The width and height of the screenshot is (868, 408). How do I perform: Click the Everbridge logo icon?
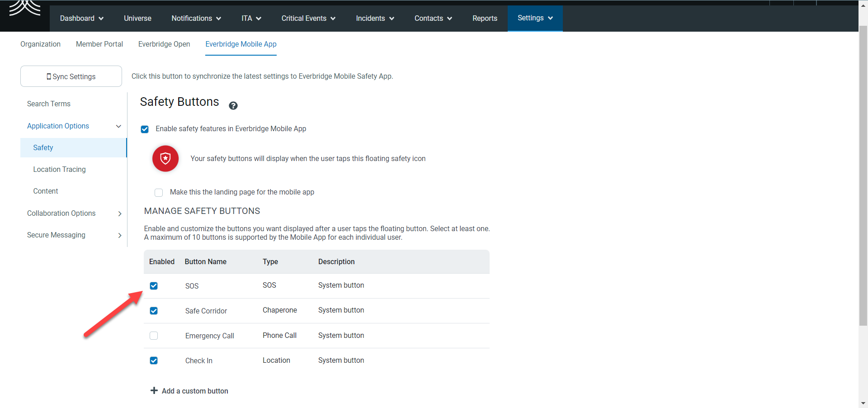[x=25, y=8]
